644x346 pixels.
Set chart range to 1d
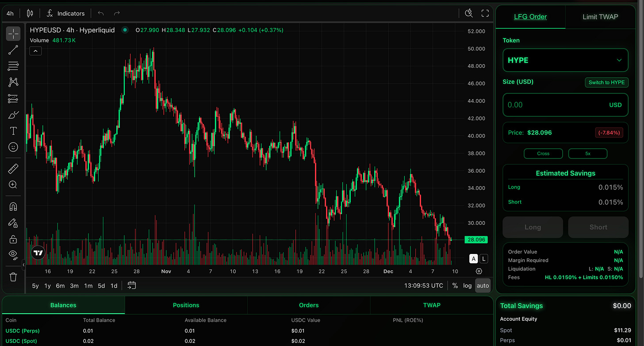click(114, 286)
